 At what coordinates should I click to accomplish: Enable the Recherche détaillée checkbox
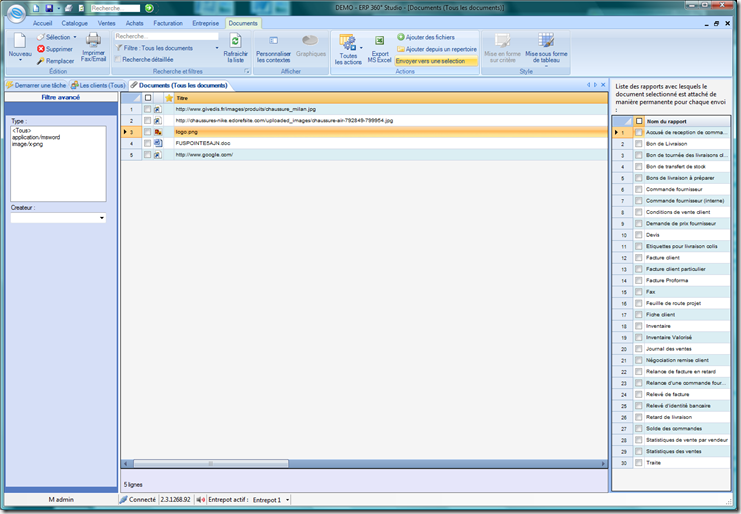pos(118,59)
